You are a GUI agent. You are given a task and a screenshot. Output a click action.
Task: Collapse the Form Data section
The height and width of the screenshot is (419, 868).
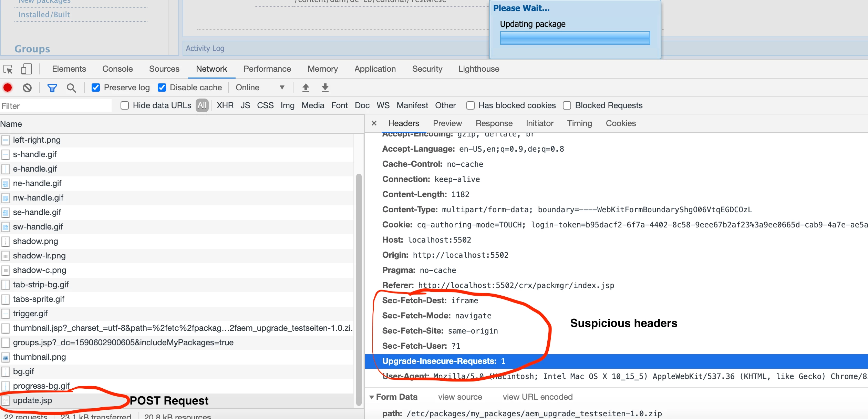(x=372, y=397)
